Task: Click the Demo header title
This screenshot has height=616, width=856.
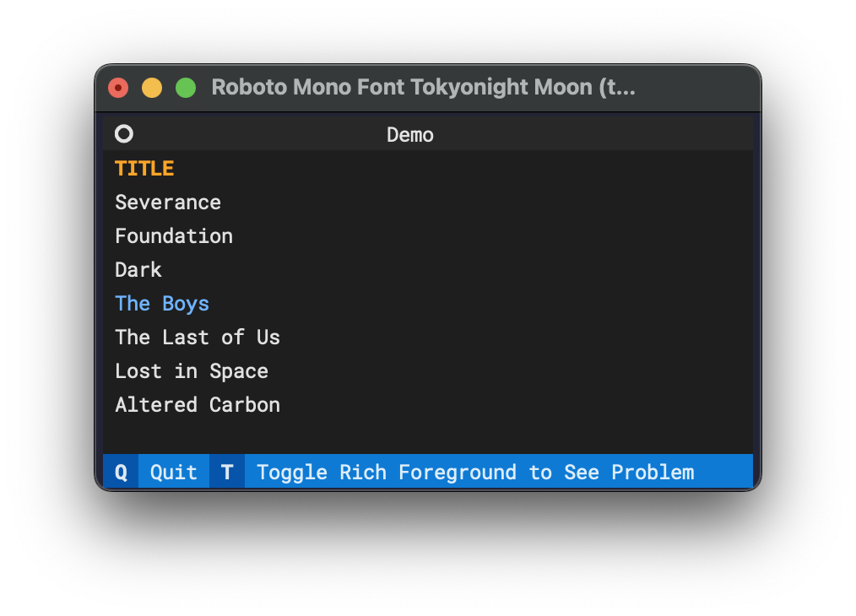Action: pyautogui.click(x=410, y=135)
